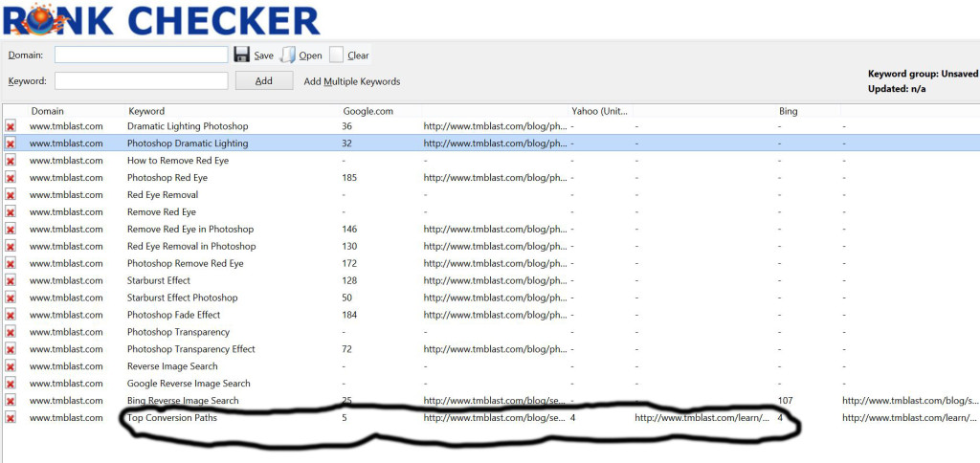Delete Starburst Effect Photoshop row
980x463 pixels.
tap(10, 298)
